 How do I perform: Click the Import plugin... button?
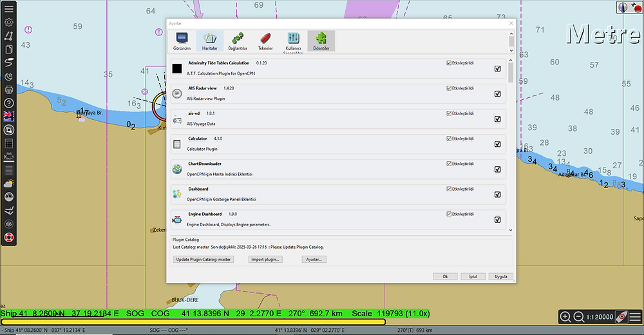(x=265, y=260)
